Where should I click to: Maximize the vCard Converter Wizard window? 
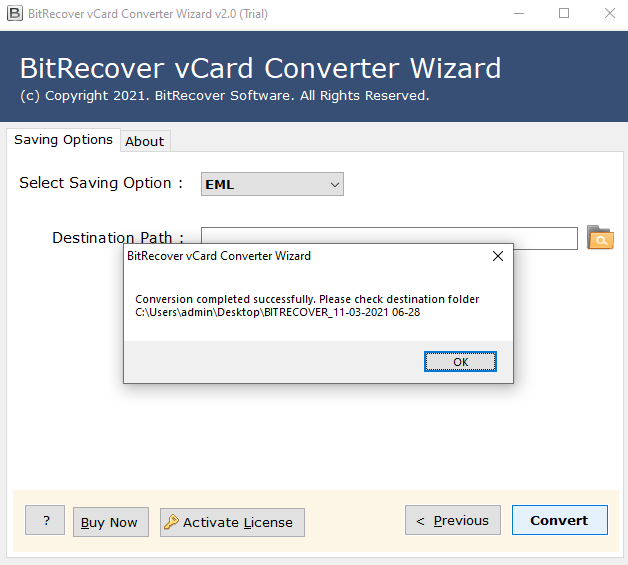point(564,14)
